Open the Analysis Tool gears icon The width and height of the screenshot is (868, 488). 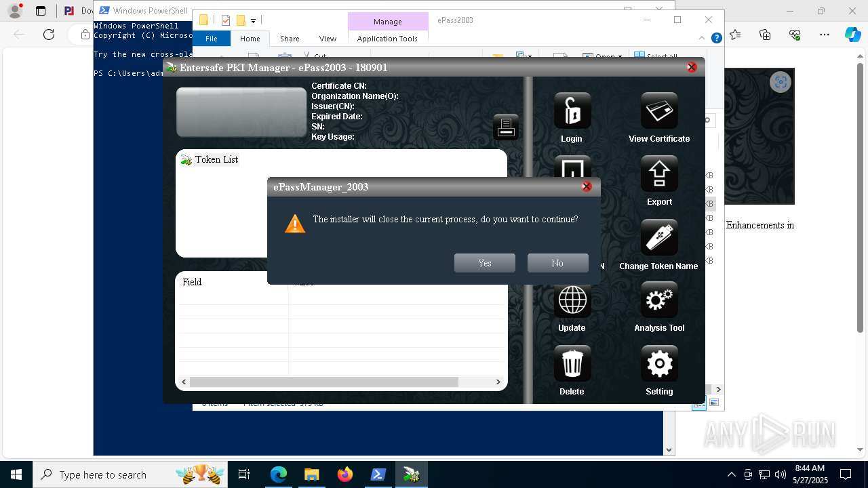(x=659, y=300)
